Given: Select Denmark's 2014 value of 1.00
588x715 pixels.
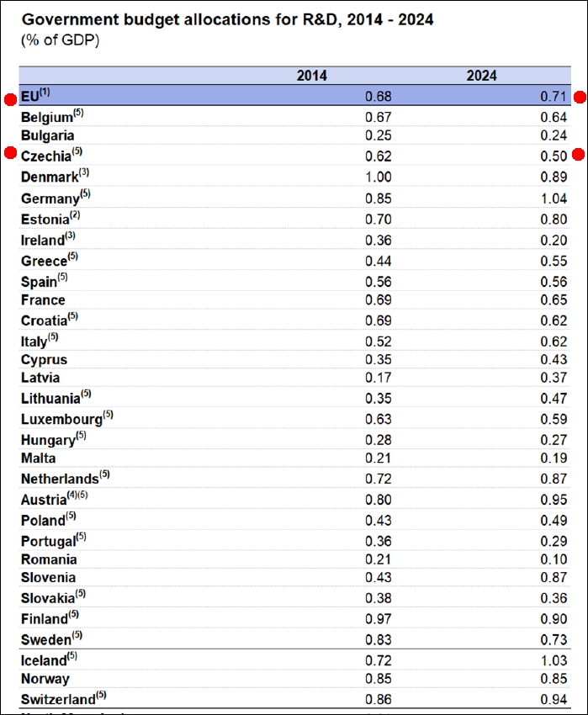Looking at the screenshot, I should (x=378, y=177).
